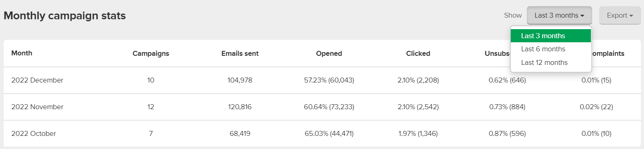Select the 2022 December row
The width and height of the screenshot is (644, 149).
322,80
